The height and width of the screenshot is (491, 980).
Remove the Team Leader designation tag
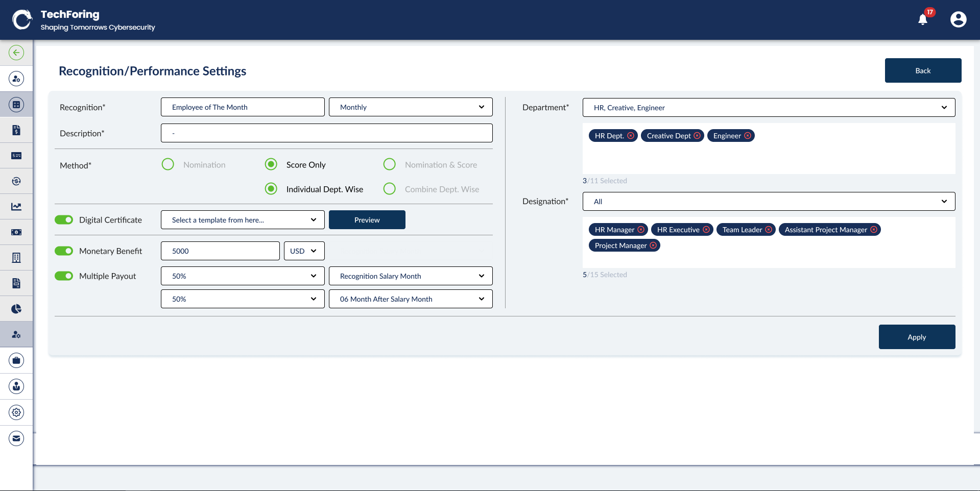pos(769,230)
